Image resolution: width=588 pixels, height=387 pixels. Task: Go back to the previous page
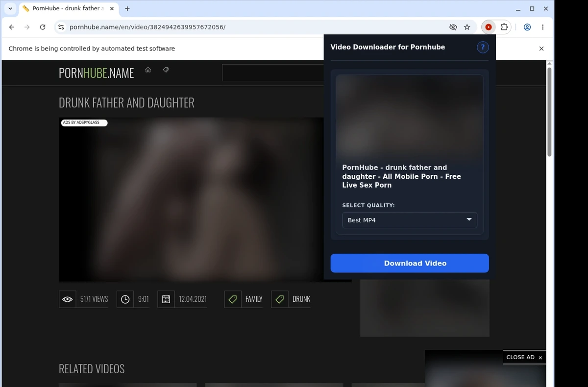(12, 27)
